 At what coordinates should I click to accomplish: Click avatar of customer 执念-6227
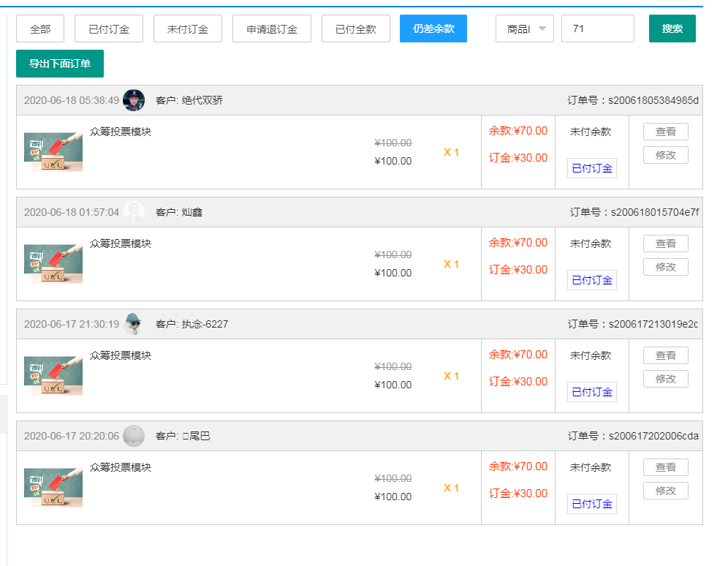[x=134, y=324]
